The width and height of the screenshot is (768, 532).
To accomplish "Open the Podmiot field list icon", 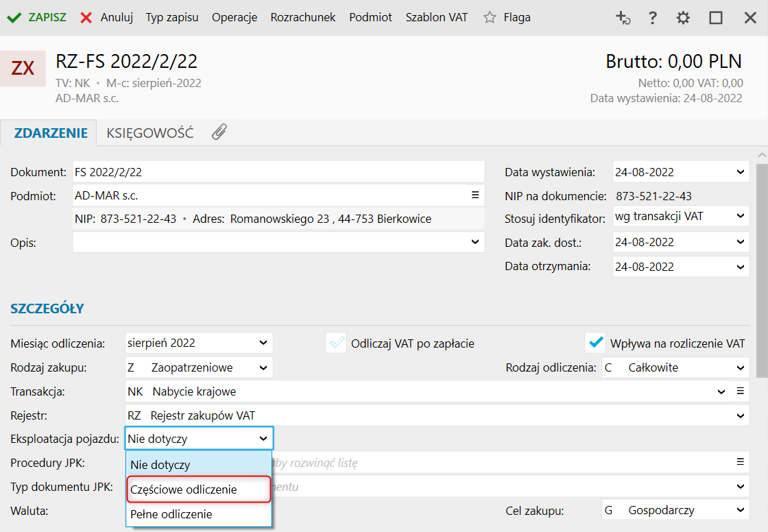I will click(475, 195).
